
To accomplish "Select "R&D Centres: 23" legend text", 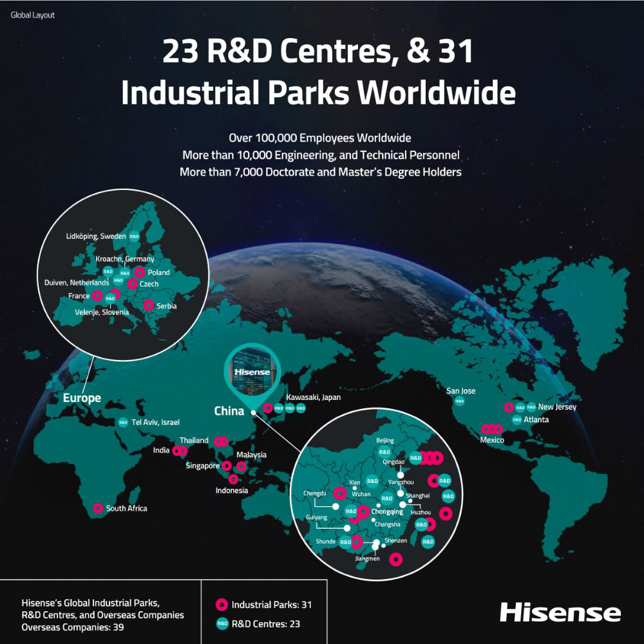I will tap(266, 624).
